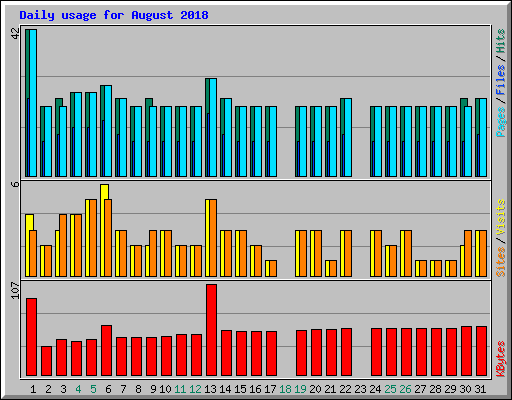Image resolution: width=512 pixels, height=400 pixels.
Task: Click the 'Pages' legend label
Action: [500, 122]
